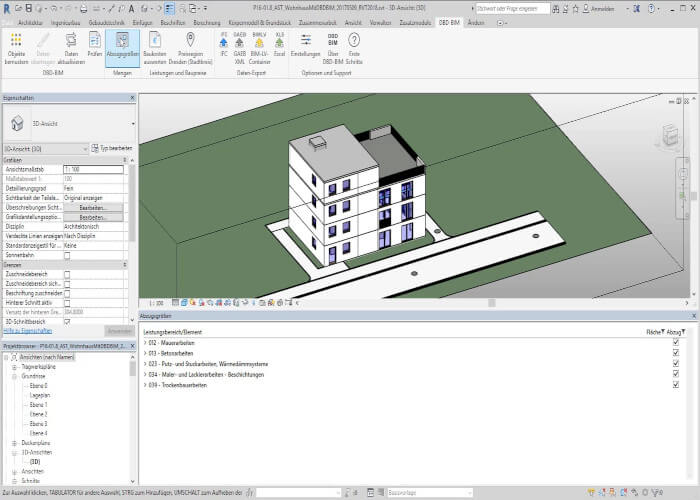Open the Revit application menu logo
Screen dimensions: 700x500
tap(7, 8)
